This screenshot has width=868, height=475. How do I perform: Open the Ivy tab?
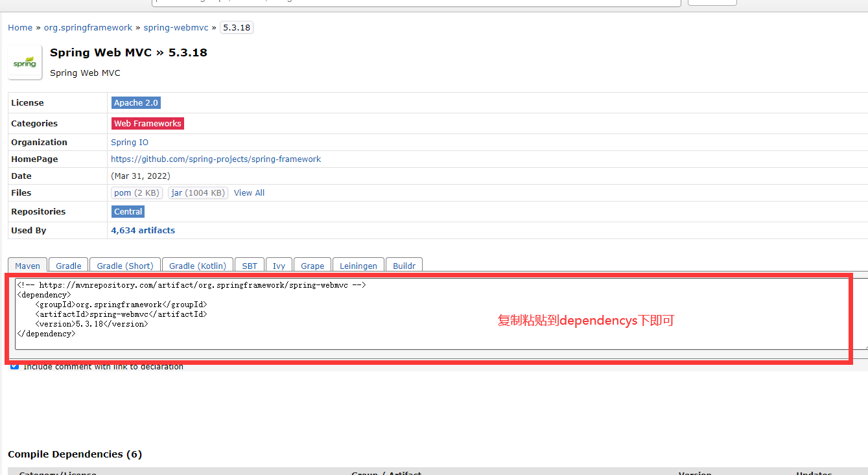(x=279, y=266)
